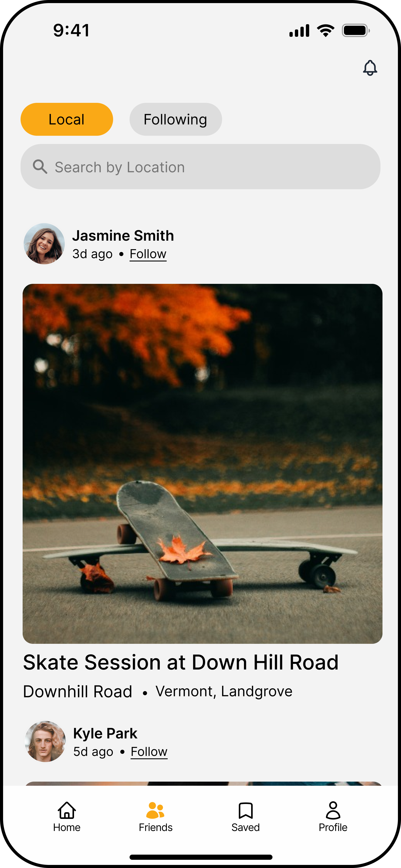Viewport: 401px width, 868px height.
Task: Tap the Home icon in bottom bar
Action: 67,810
